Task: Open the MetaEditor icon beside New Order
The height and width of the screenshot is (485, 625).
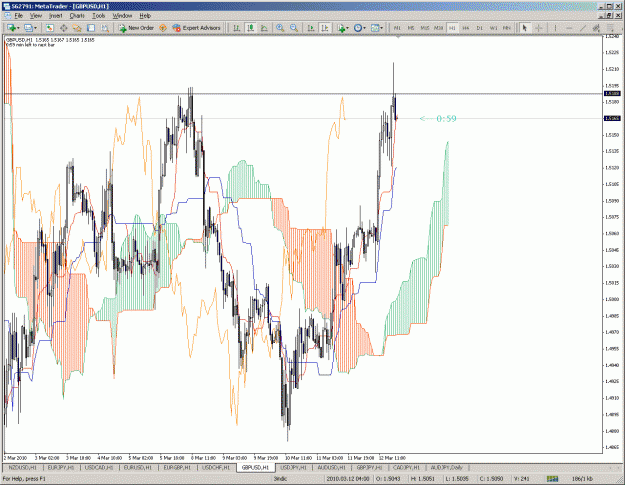Action: [163, 28]
